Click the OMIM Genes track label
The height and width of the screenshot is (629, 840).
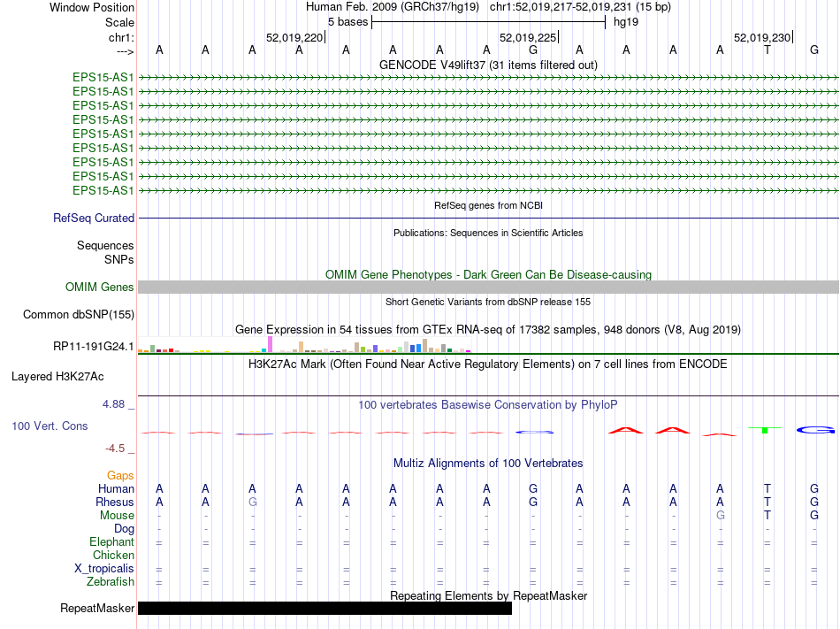point(99,288)
